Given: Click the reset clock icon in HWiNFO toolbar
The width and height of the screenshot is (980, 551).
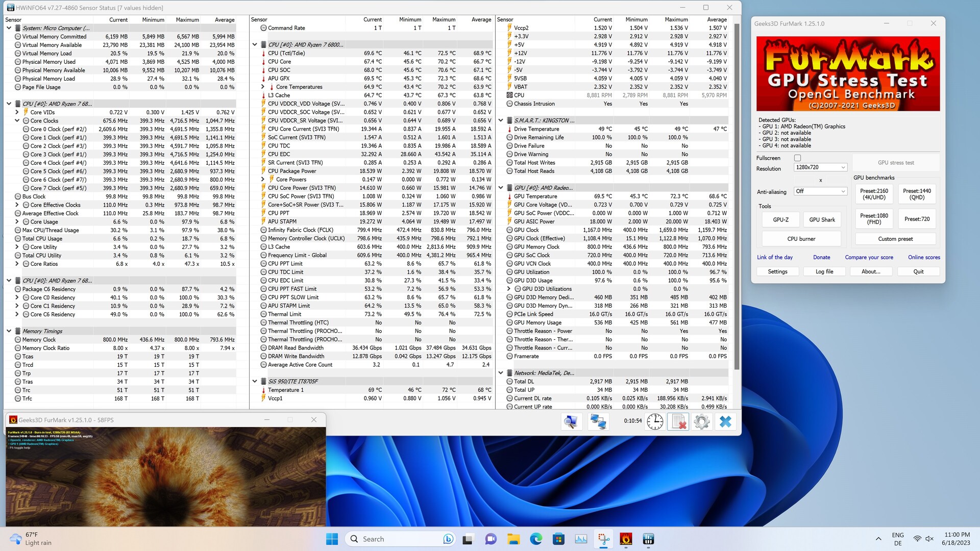Looking at the screenshot, I should pyautogui.click(x=655, y=421).
